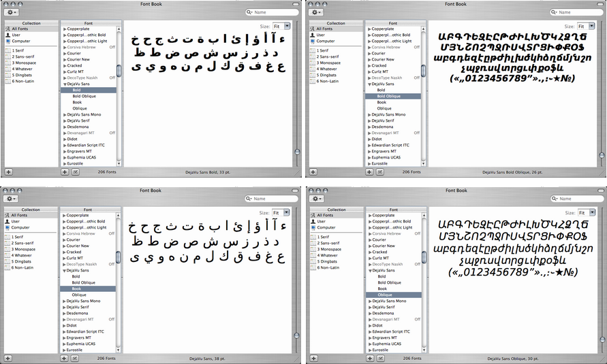This screenshot has width=607, height=364.
Task: Click add font plus button in top-right window
Action: click(369, 172)
